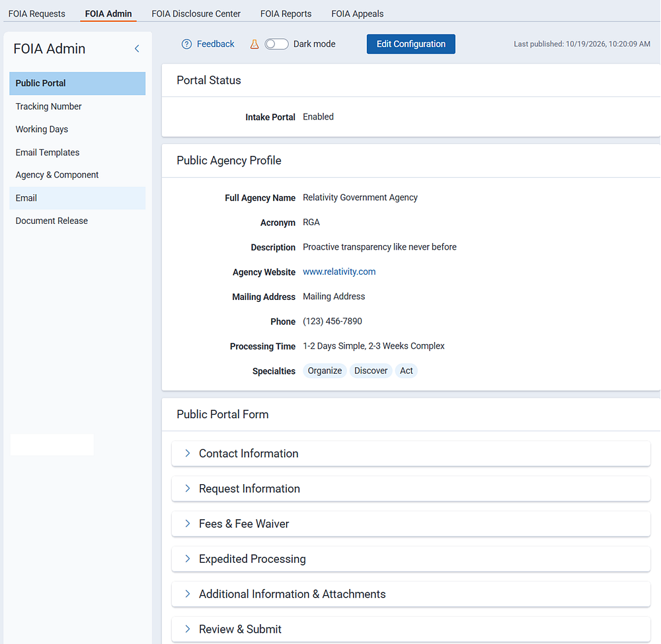Click the acronym value RGA
The width and height of the screenshot is (661, 644).
pyautogui.click(x=311, y=223)
